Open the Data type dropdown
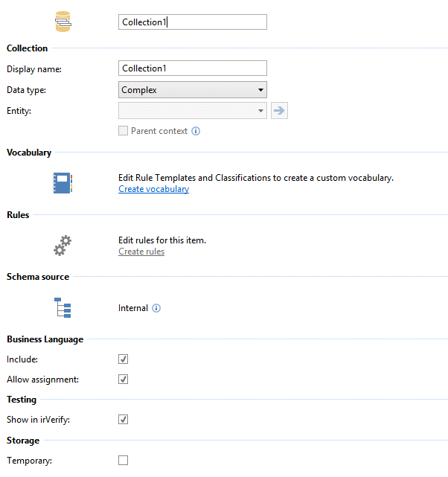The width and height of the screenshot is (448, 477). pos(193,90)
